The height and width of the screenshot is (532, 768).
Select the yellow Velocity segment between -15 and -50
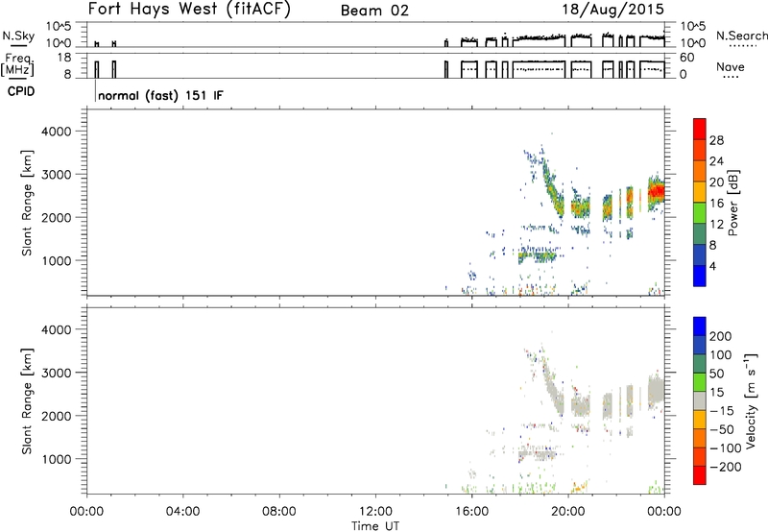click(700, 420)
